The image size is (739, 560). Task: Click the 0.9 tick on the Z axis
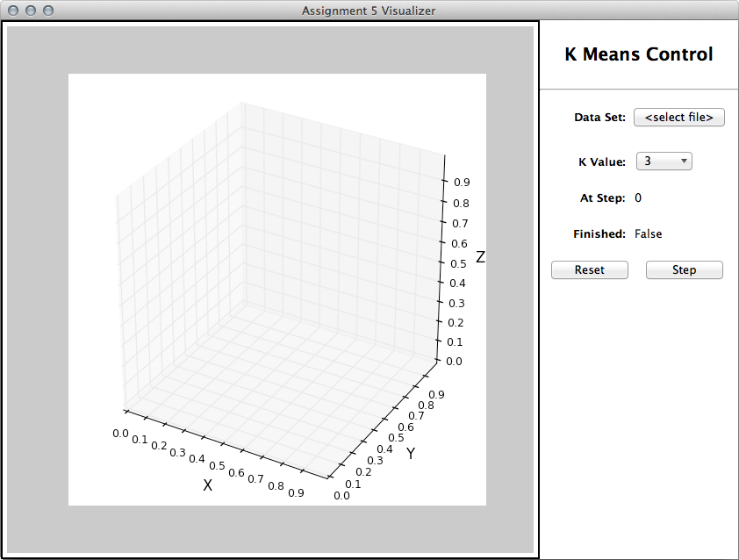click(461, 183)
